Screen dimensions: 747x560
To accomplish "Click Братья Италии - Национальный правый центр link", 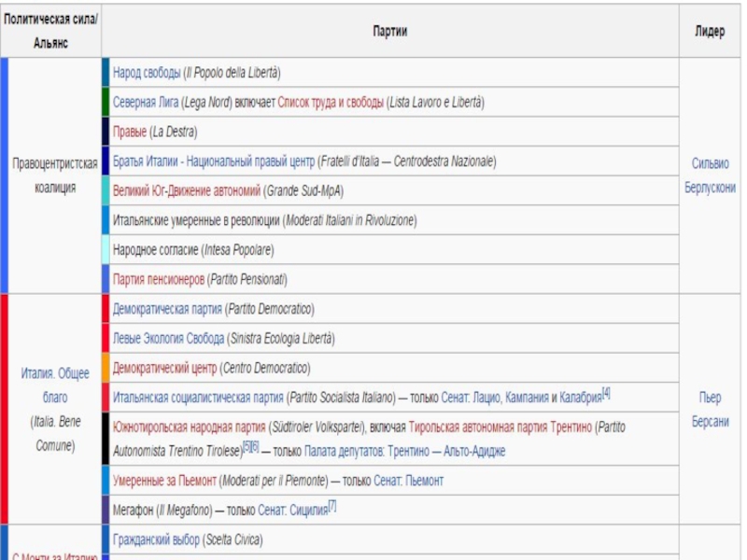I will point(214,161).
